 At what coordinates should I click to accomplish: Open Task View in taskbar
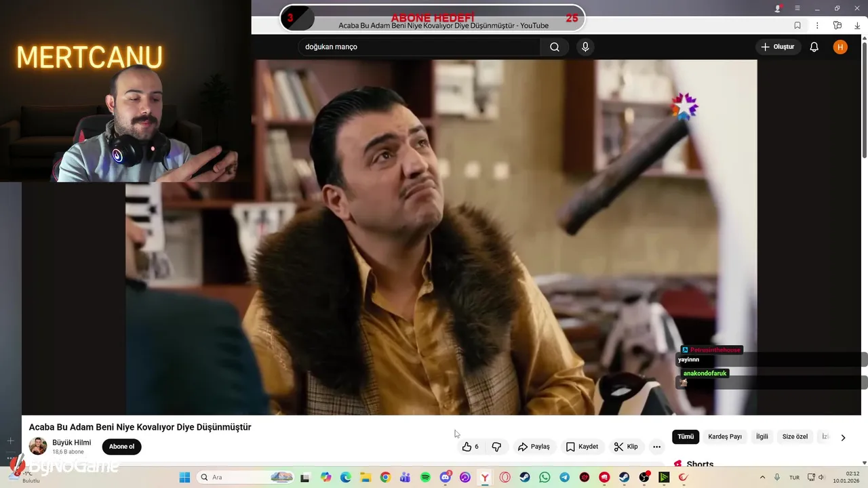tap(305, 477)
